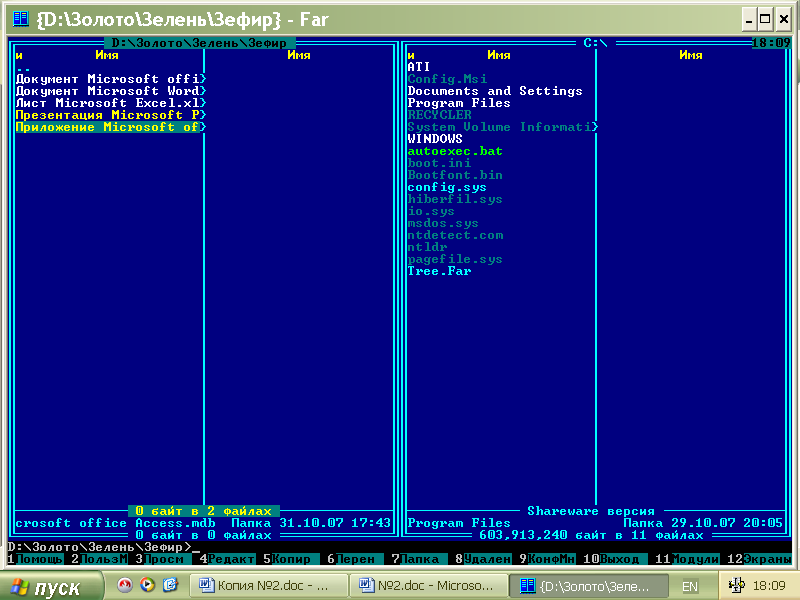Image resolution: width=800 pixels, height=600 pixels.
Task: Select 'Приложение Microsoft of' file
Action: [110, 127]
